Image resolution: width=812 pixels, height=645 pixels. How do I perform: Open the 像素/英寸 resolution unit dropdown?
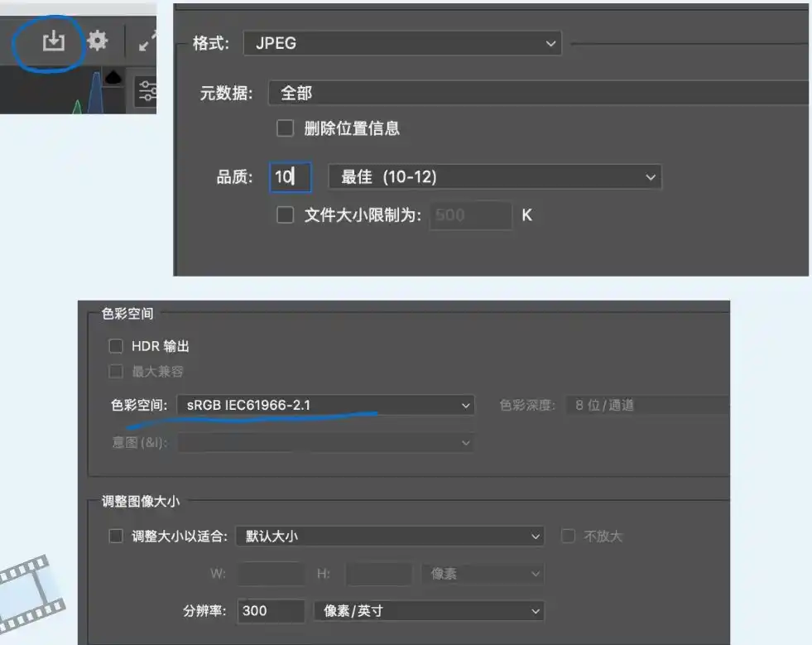click(429, 611)
